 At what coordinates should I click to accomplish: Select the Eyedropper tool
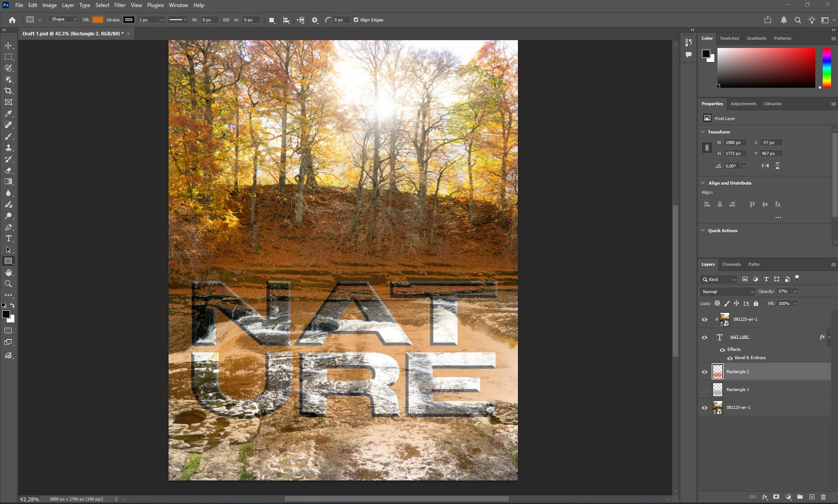(8, 114)
